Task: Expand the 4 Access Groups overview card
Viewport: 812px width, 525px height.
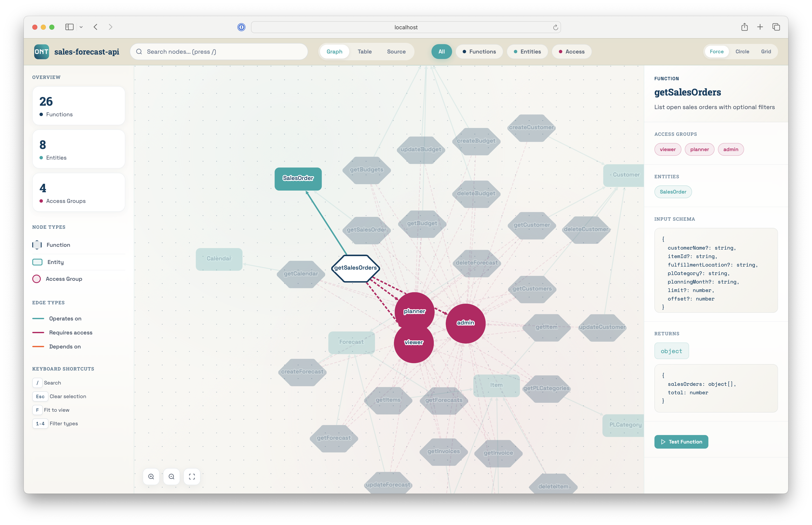Action: 78,192
